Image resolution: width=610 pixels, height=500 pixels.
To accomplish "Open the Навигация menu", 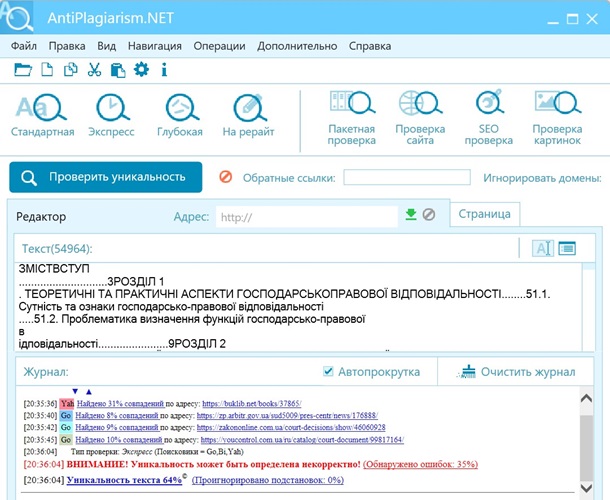I will point(155,46).
